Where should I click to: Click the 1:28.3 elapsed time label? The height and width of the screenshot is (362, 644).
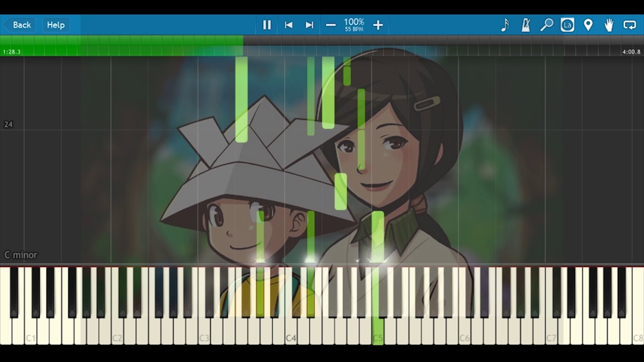click(12, 52)
